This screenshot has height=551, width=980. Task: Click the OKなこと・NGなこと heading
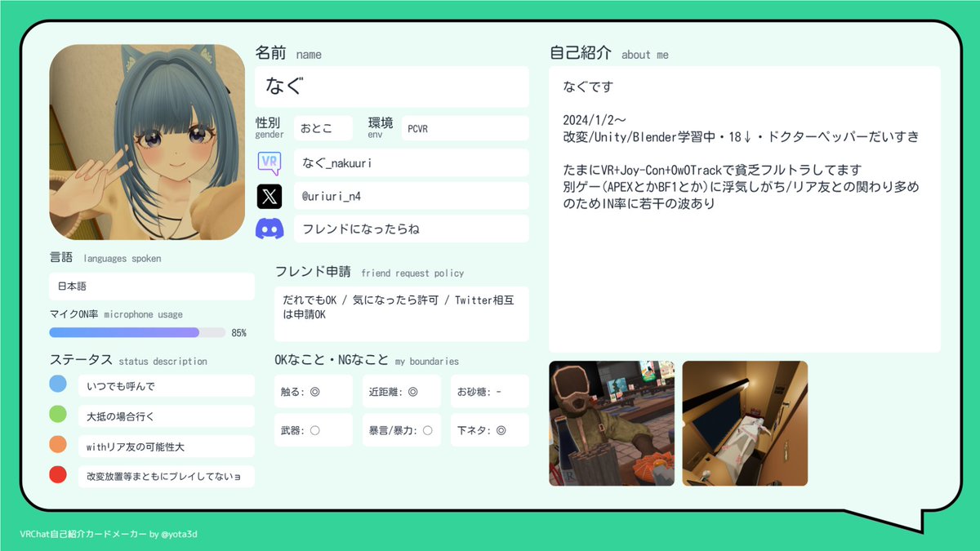[367, 360]
